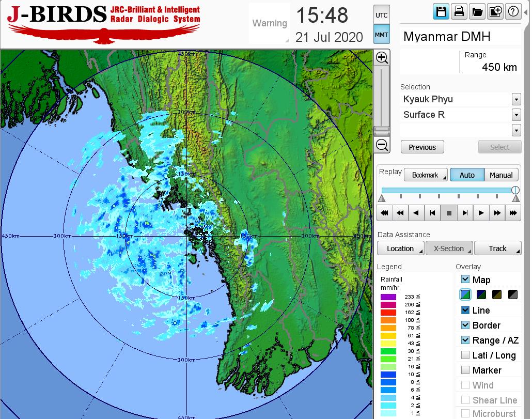The image size is (532, 419).
Task: Click the Print icon in toolbar
Action: (459, 12)
